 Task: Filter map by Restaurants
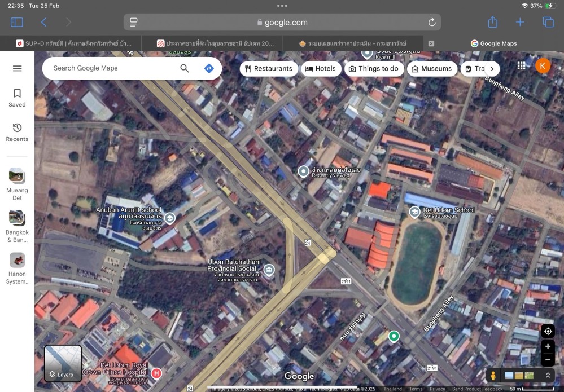[269, 69]
